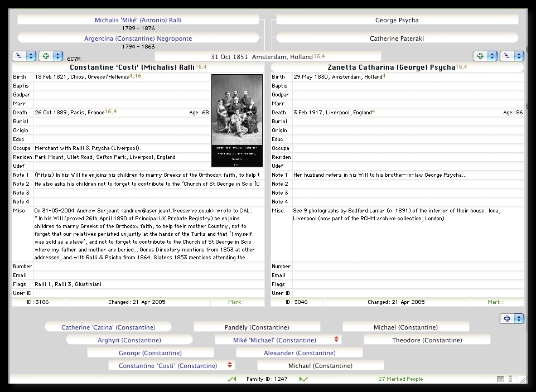Click the list view icon in status bar

pyautogui.click(x=500, y=379)
